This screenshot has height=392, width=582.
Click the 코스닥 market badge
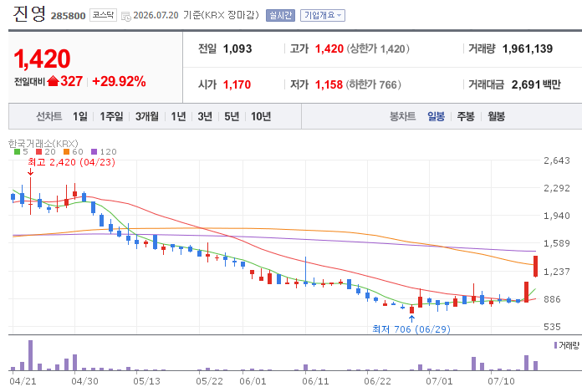click(103, 15)
